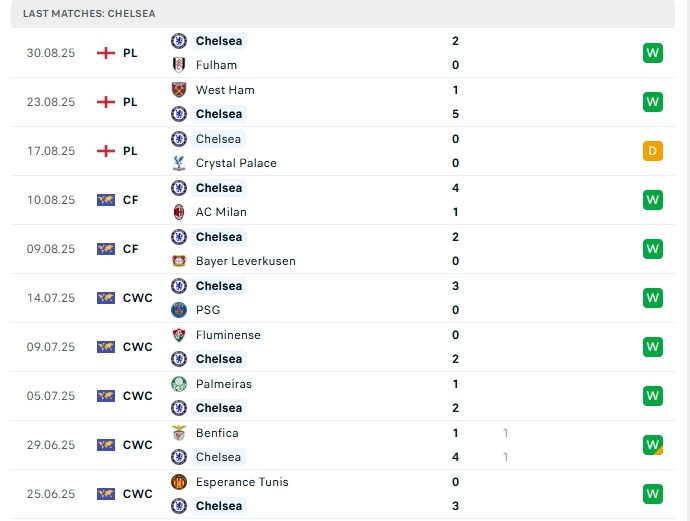Click the PSG club crest

pos(179,310)
